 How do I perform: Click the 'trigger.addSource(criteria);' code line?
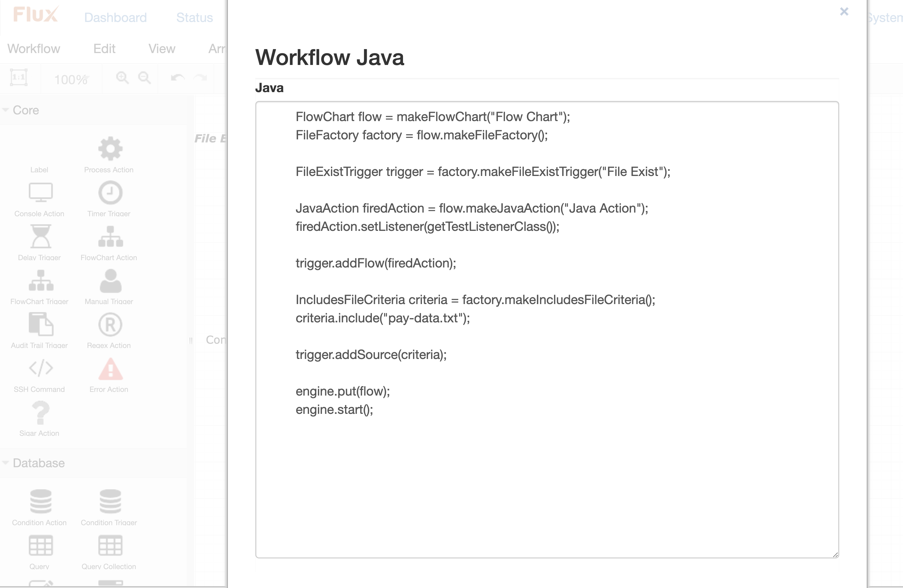[x=371, y=354]
